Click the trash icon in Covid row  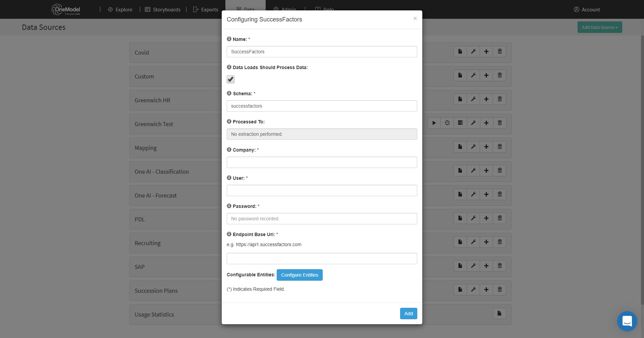tap(499, 52)
